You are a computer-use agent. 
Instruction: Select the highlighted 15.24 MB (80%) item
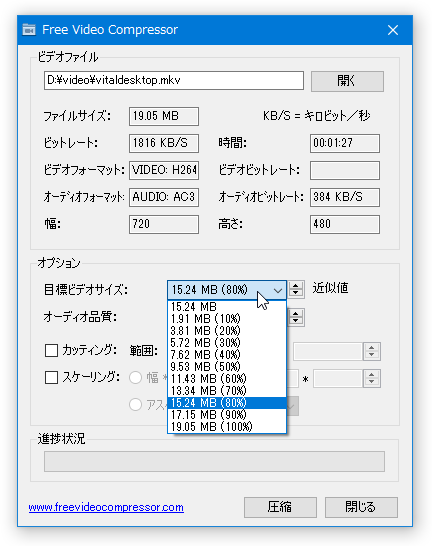[227, 403]
